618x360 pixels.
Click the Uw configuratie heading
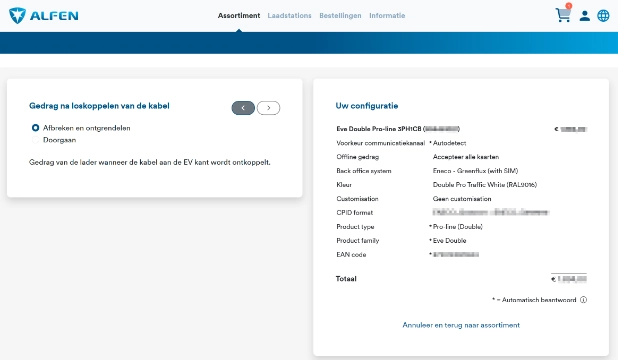(x=367, y=106)
